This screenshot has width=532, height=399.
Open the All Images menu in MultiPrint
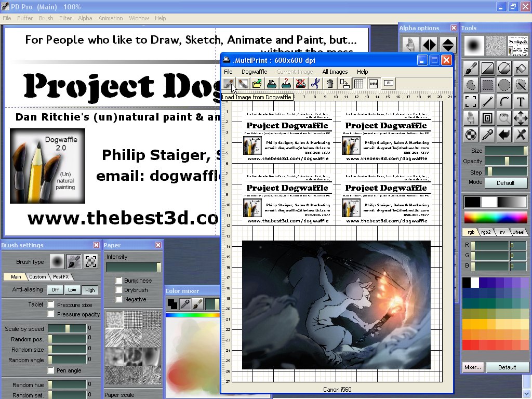(335, 72)
